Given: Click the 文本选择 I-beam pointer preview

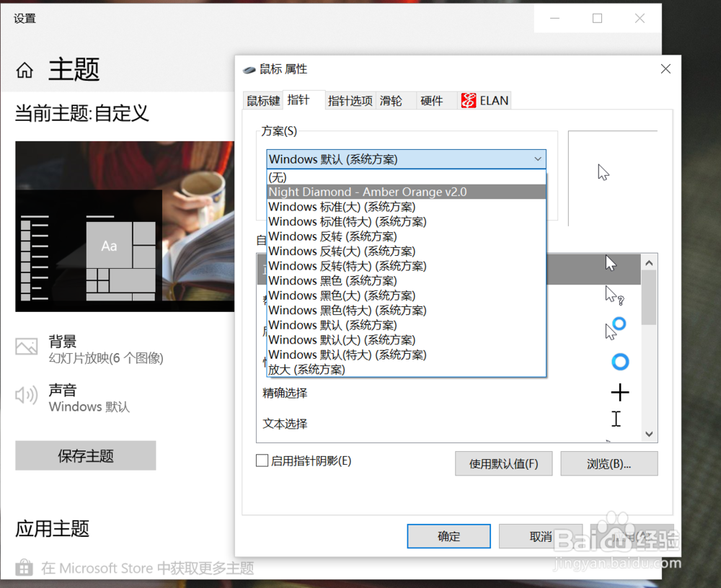Looking at the screenshot, I should pyautogui.click(x=619, y=418).
